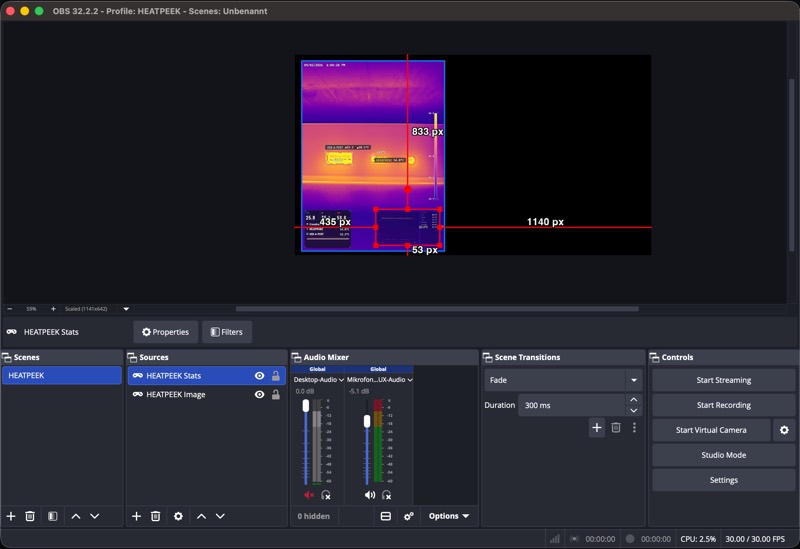Remove the selected source with the trash icon

coord(156,516)
